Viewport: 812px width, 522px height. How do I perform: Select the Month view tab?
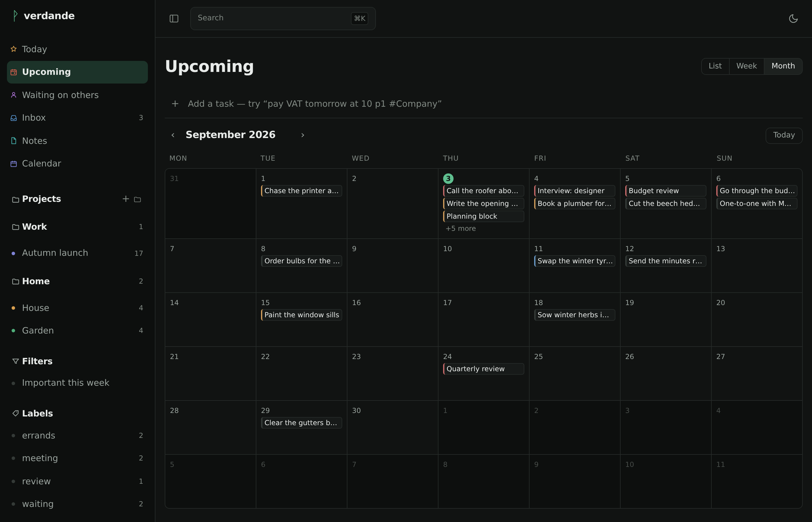tap(783, 66)
